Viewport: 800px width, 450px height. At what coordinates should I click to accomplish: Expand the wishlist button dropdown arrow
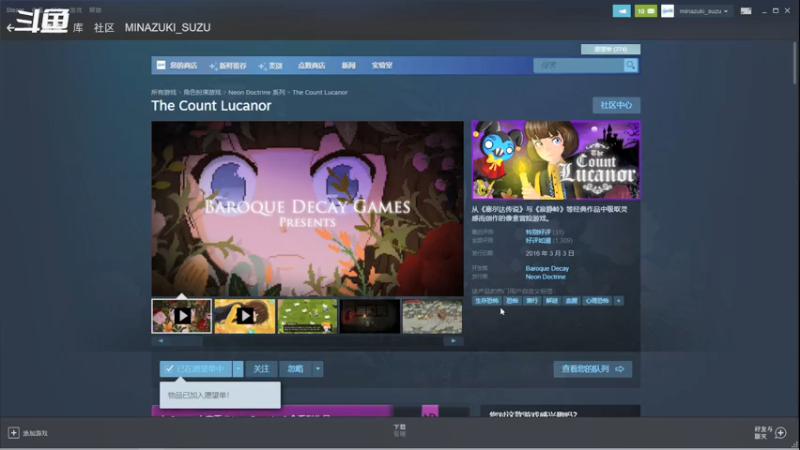(x=238, y=369)
